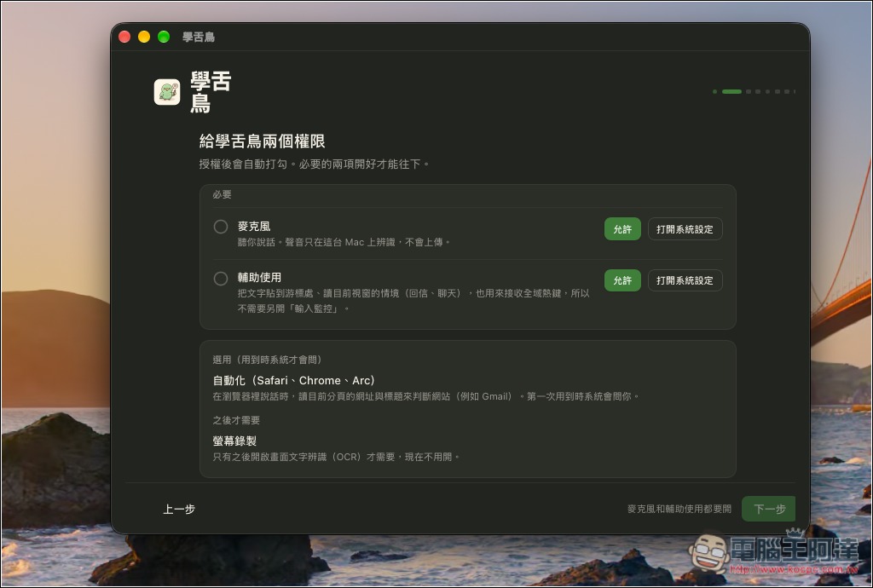Click hint text 麥克風和輔助使用都要開

pos(679,509)
